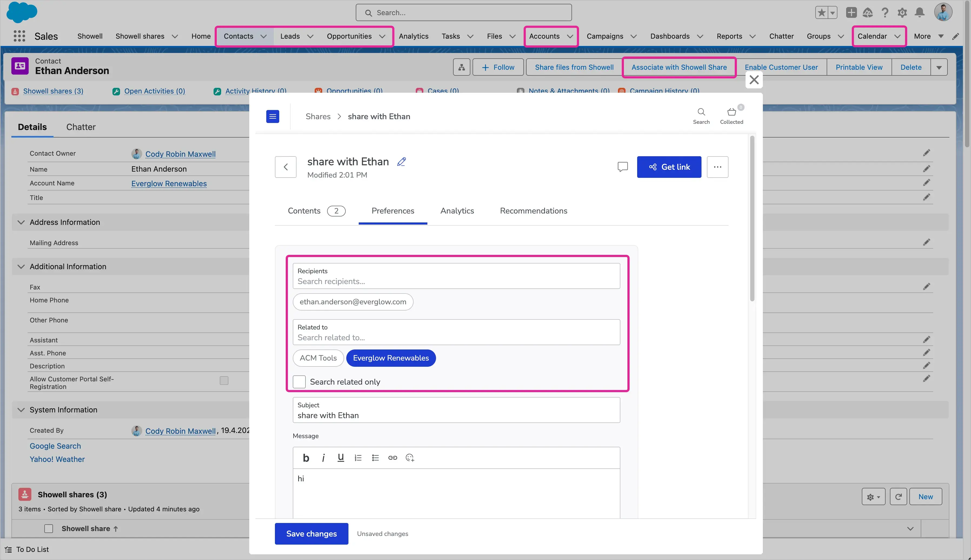Open the App Launcher grid icon
Viewport: 971px width, 560px height.
tap(19, 36)
